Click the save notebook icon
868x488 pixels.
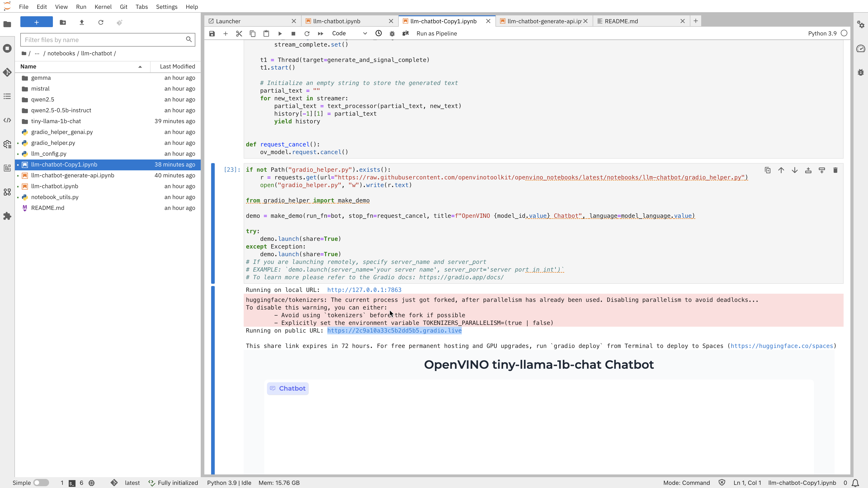click(212, 33)
